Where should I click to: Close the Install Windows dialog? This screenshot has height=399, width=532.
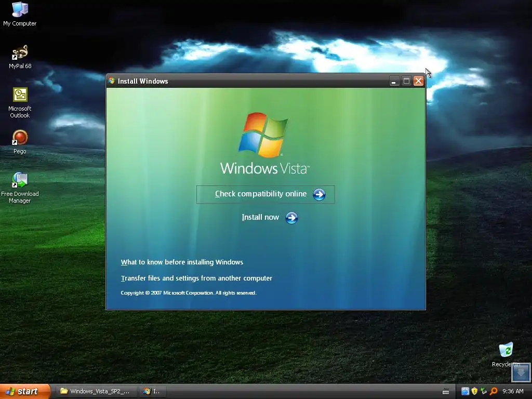[x=418, y=81]
